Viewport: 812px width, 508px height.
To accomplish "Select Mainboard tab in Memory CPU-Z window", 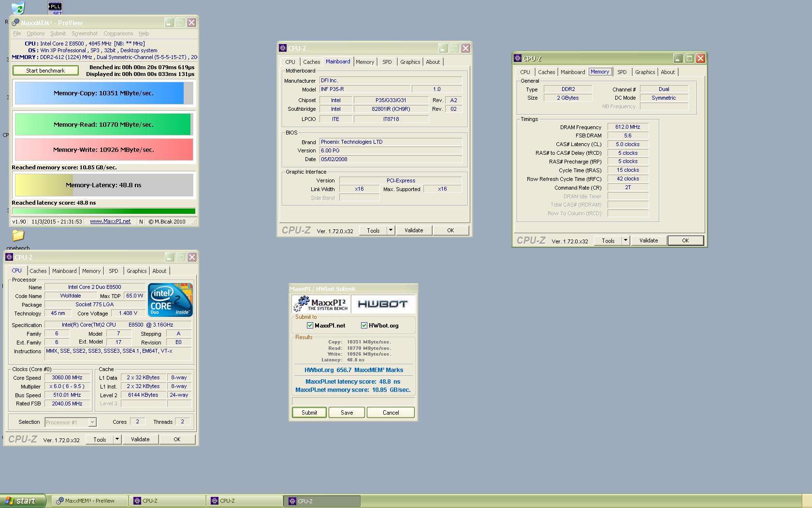I will click(x=573, y=72).
